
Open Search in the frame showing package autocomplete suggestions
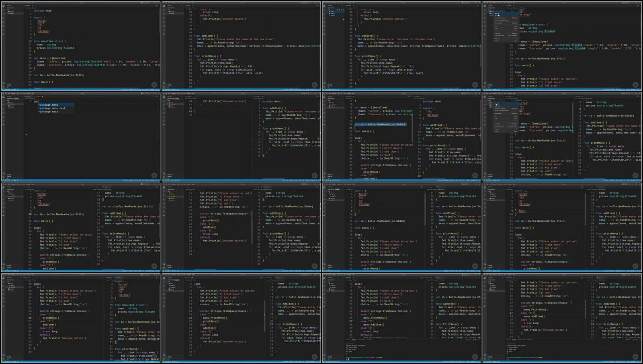pos(3,100)
